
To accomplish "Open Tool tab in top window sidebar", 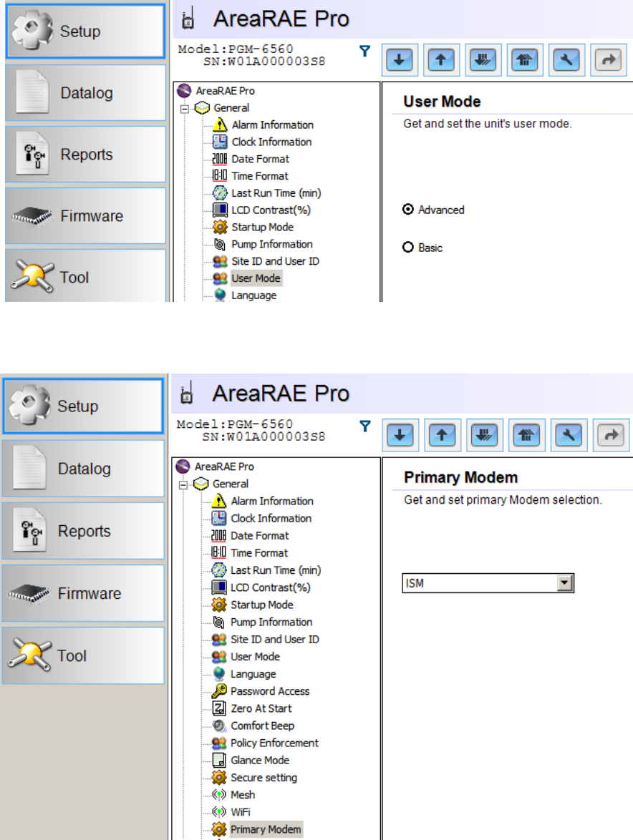I will pos(85,276).
